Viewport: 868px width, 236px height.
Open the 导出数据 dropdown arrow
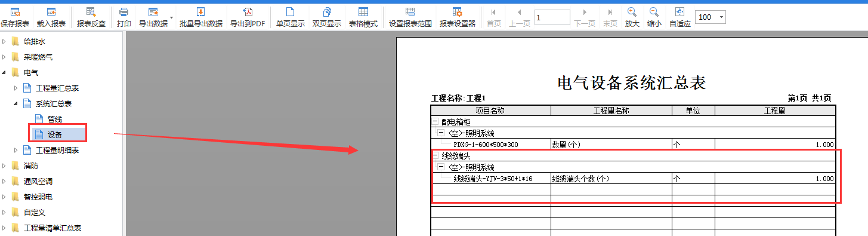point(171,17)
